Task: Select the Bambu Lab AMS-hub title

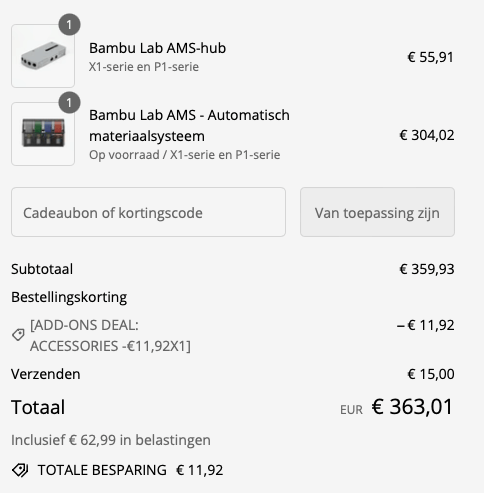Action: tap(157, 48)
